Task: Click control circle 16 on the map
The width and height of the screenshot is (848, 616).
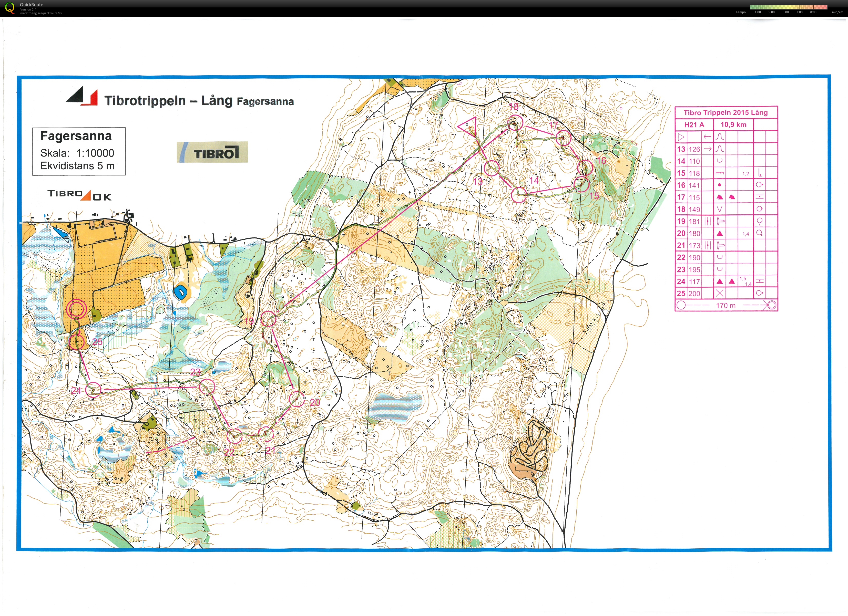Action: tap(585, 168)
